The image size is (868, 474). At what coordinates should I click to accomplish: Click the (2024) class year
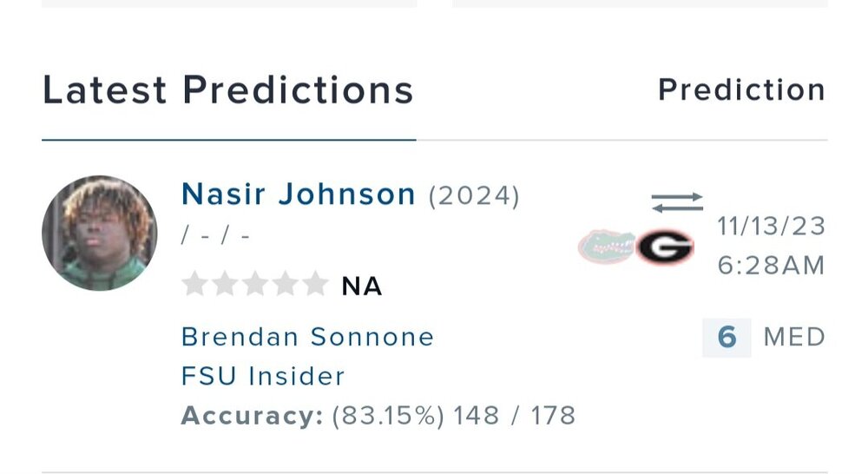(474, 196)
